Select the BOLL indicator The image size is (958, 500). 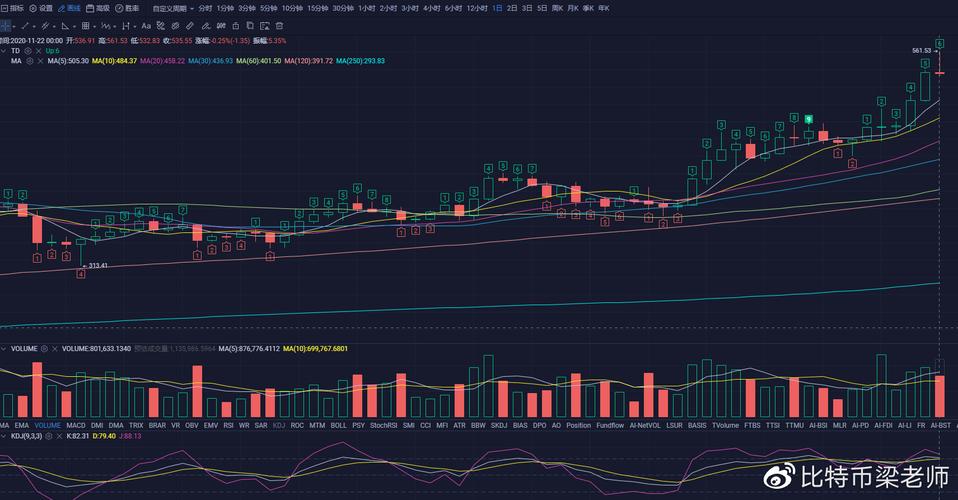coord(338,425)
